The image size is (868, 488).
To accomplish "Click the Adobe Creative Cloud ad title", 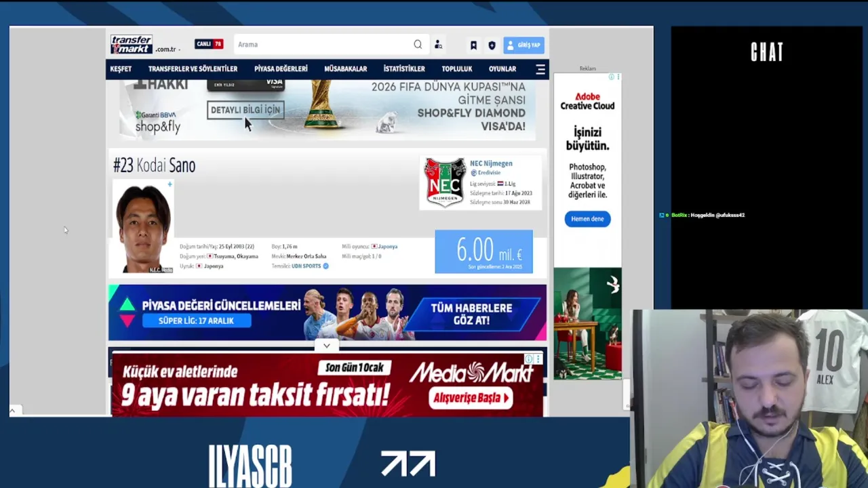I will point(587,101).
